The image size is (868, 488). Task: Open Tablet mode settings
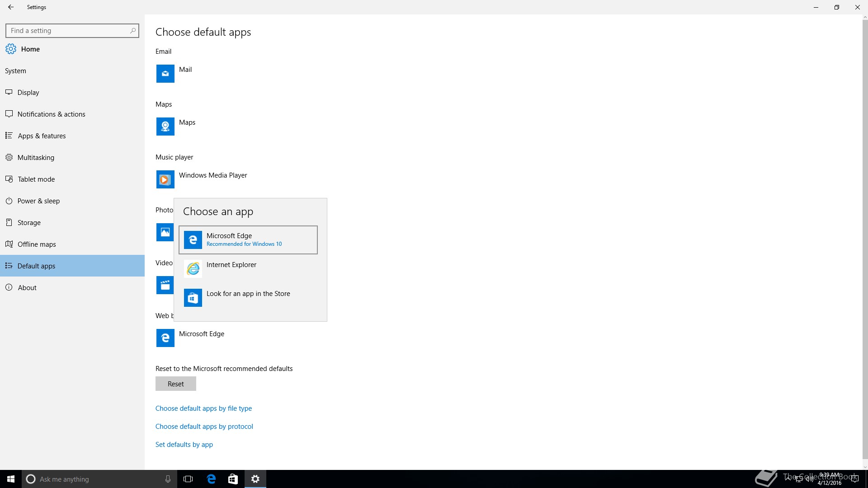pos(72,179)
